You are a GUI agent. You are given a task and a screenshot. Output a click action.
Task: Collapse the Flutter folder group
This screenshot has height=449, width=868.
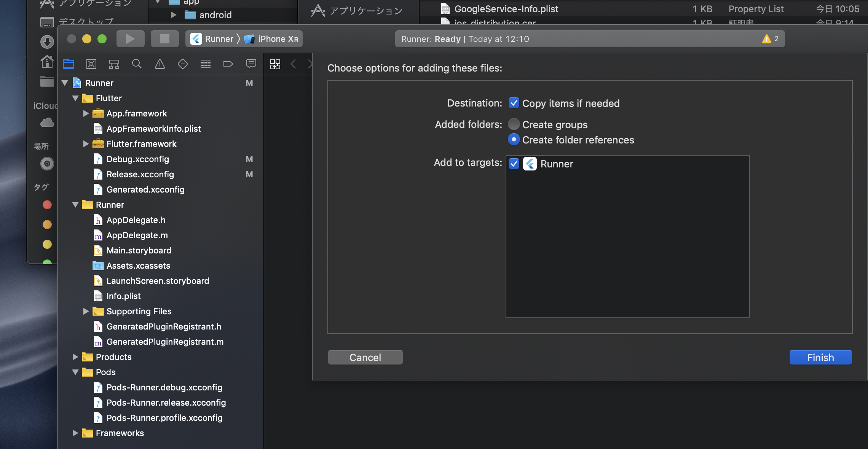coord(75,98)
